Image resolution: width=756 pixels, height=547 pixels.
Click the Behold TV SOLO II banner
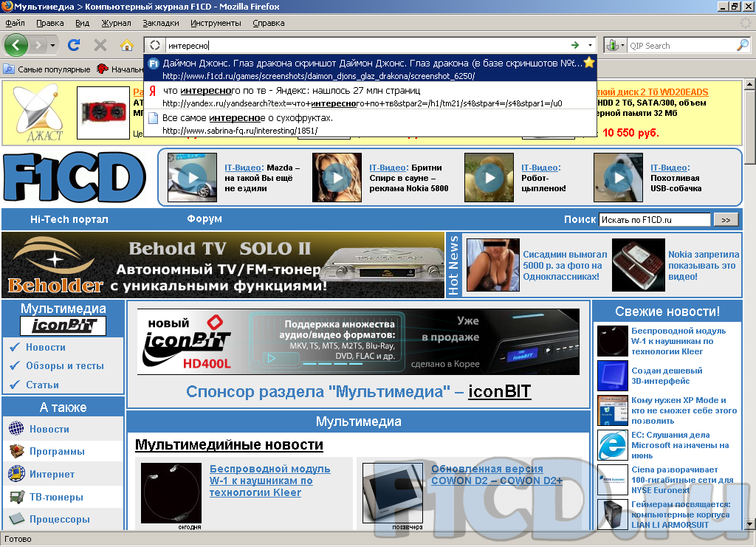pos(223,265)
